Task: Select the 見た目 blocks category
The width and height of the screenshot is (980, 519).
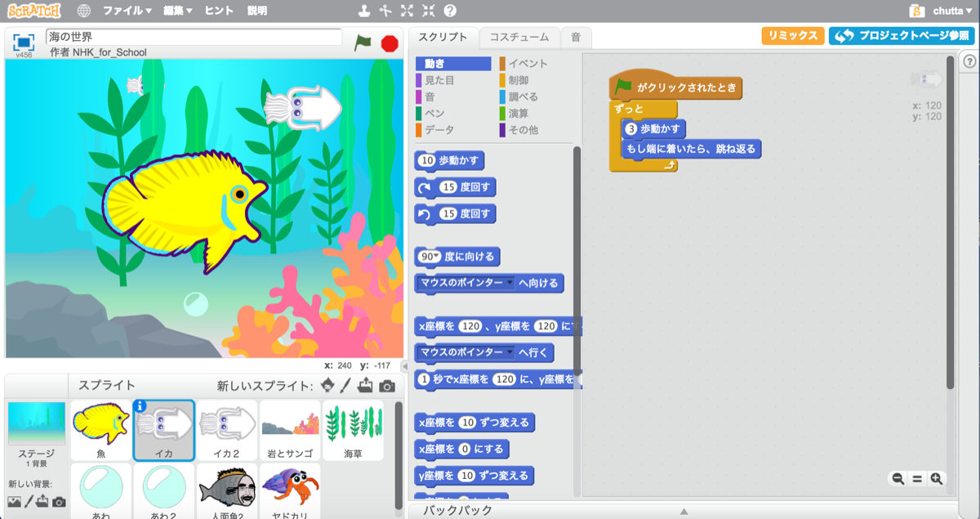Action: pyautogui.click(x=439, y=80)
